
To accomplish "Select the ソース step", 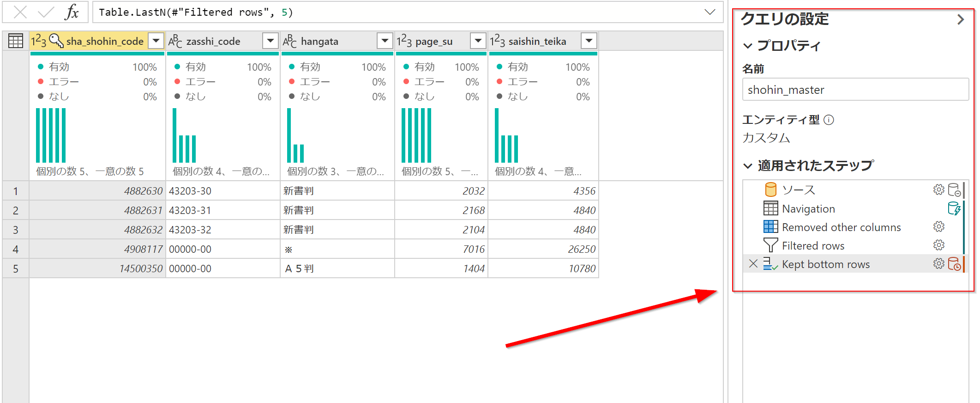I will pos(799,190).
